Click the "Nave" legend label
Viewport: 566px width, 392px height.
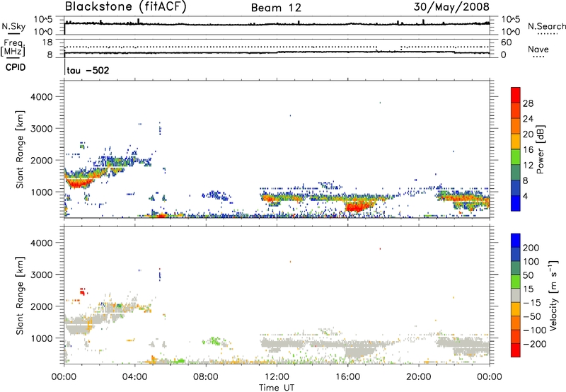(x=538, y=50)
